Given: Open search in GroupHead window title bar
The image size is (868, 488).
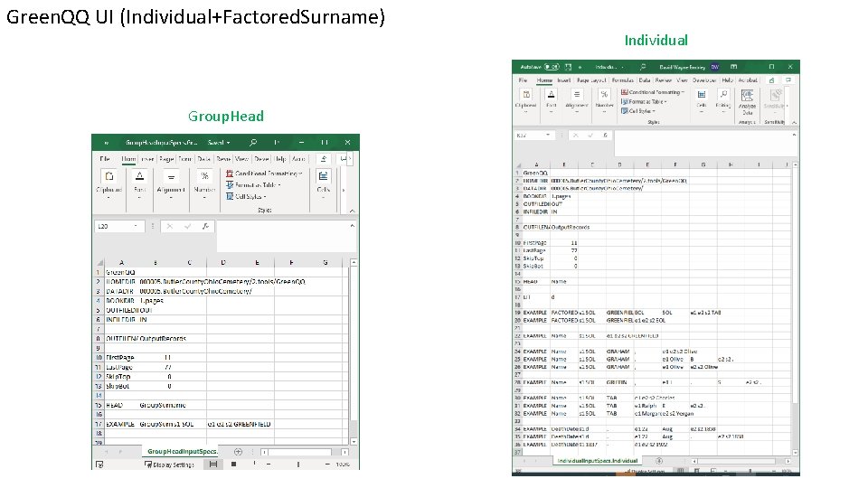Looking at the screenshot, I should [253, 143].
